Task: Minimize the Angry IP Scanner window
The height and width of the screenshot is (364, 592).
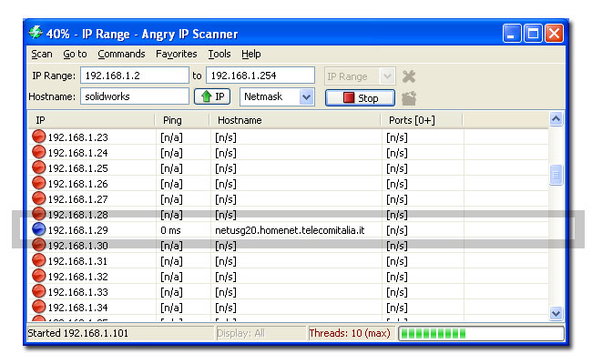Action: pyautogui.click(x=512, y=33)
